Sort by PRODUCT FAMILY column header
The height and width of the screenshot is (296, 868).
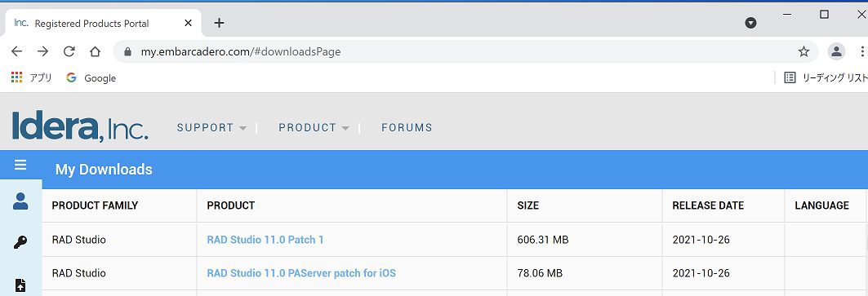pos(95,205)
